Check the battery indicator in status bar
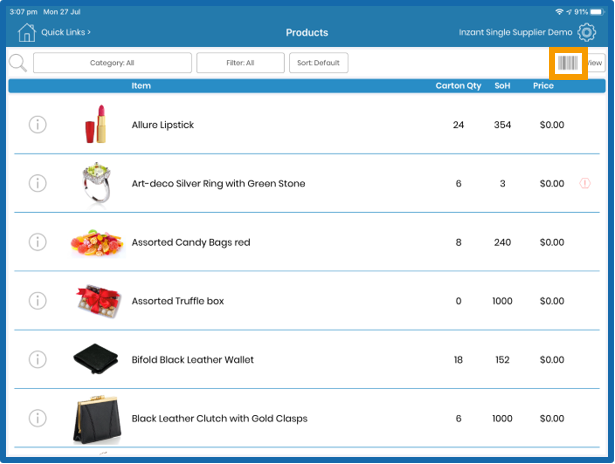The height and width of the screenshot is (464, 615). tap(597, 12)
